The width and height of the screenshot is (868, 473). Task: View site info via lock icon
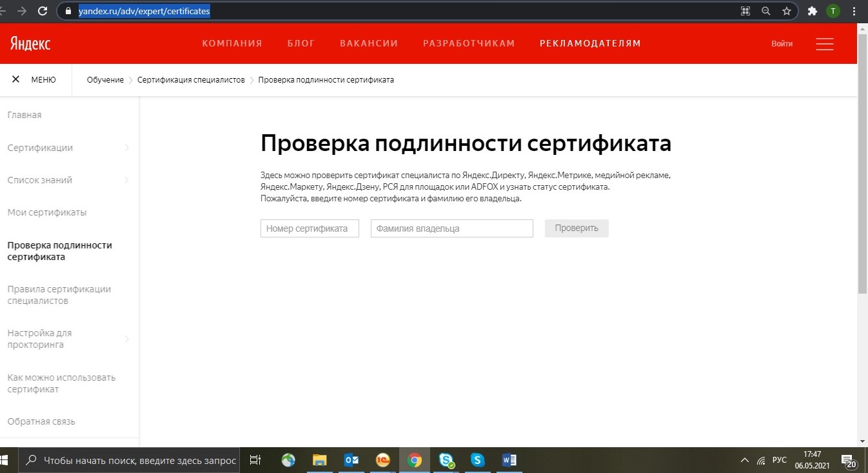tap(69, 11)
